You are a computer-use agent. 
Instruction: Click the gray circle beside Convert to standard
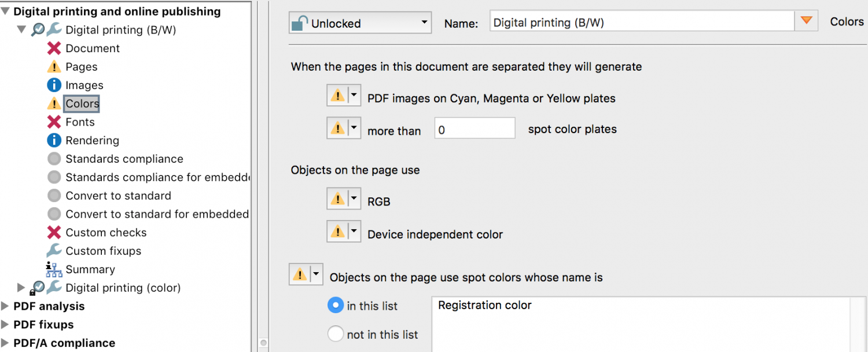pos(54,196)
